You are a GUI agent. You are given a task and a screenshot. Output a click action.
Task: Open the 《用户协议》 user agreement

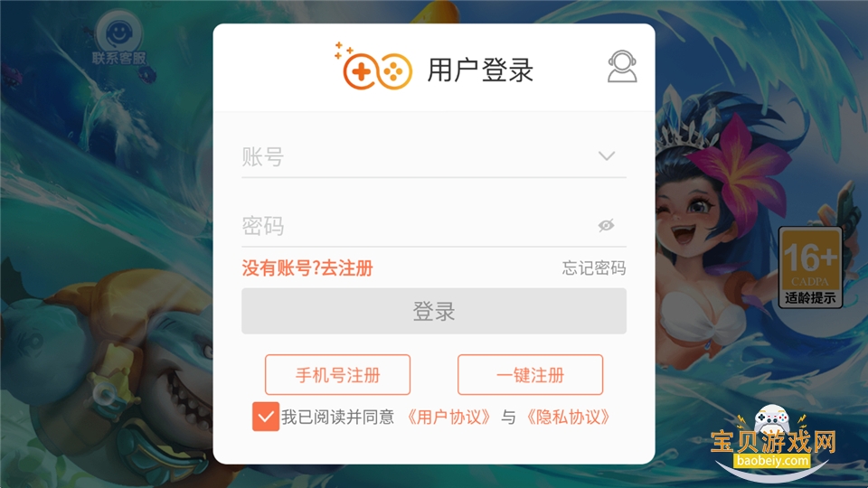pos(448,417)
